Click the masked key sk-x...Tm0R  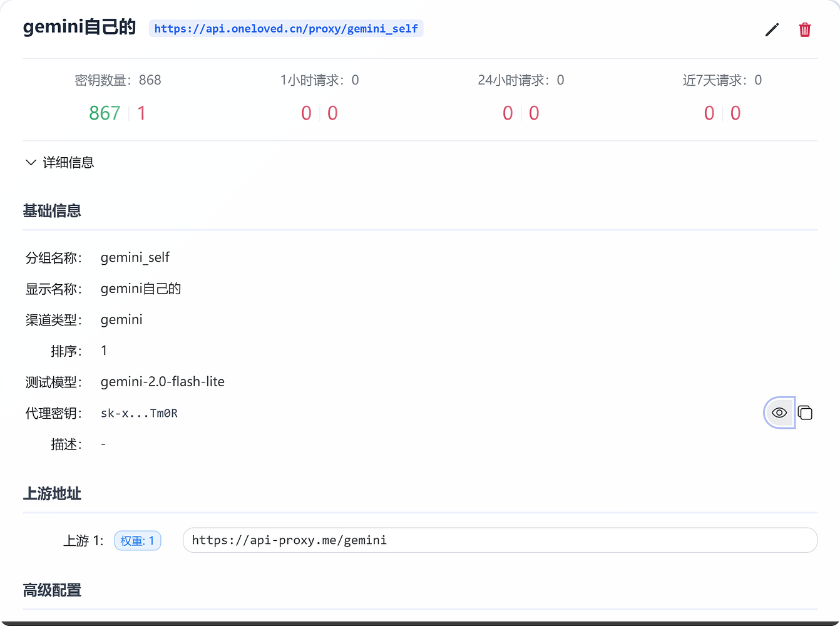point(139,413)
